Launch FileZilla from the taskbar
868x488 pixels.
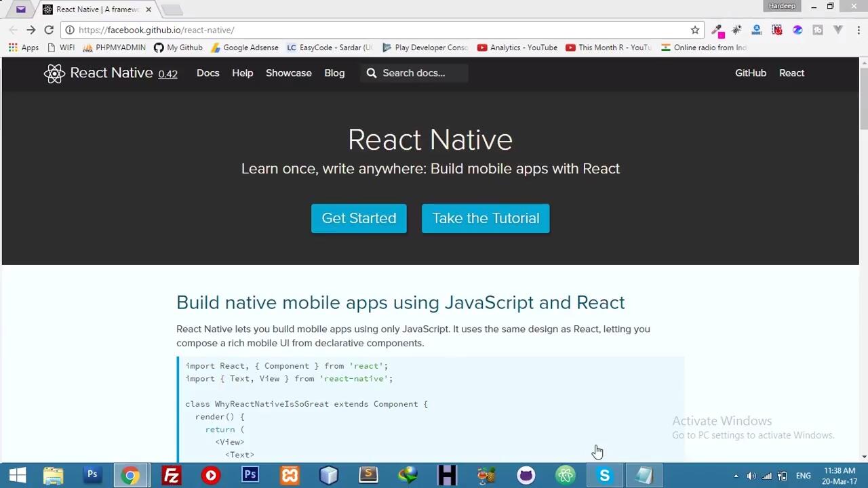point(171,475)
